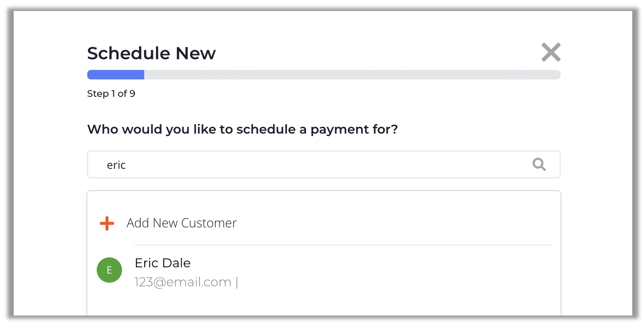This screenshot has width=644, height=325.
Task: Click the magnifying glass search icon
Action: click(x=539, y=164)
